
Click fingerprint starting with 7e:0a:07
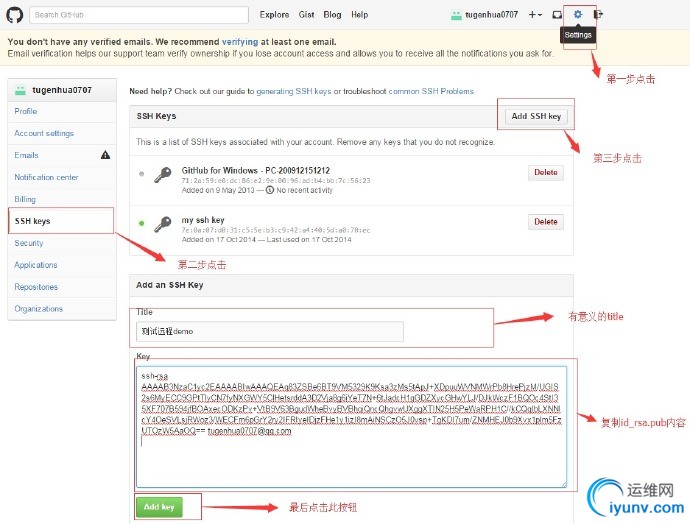276,230
